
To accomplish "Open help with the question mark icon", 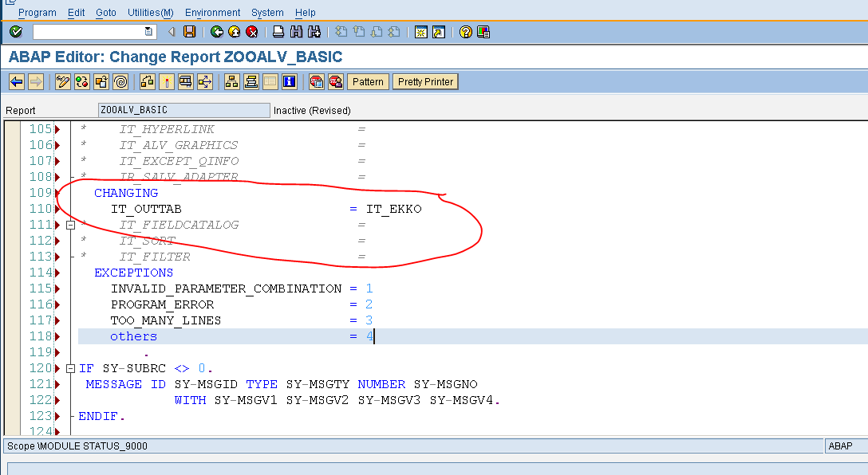I will pos(466,32).
